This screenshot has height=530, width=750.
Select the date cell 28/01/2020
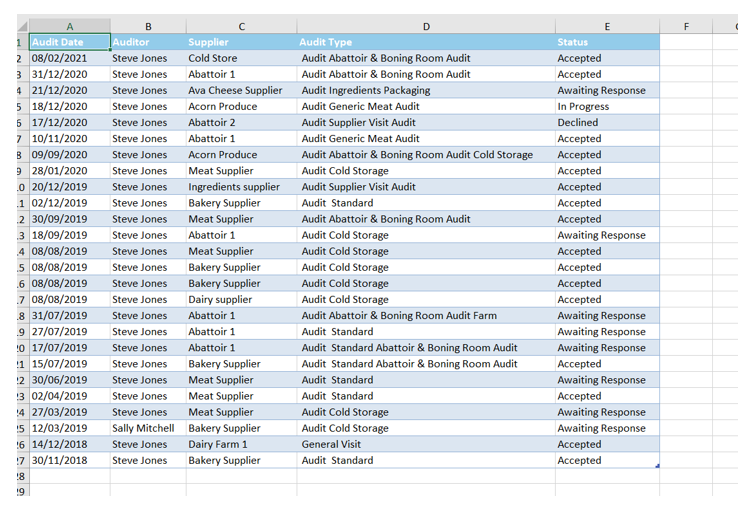click(70, 171)
